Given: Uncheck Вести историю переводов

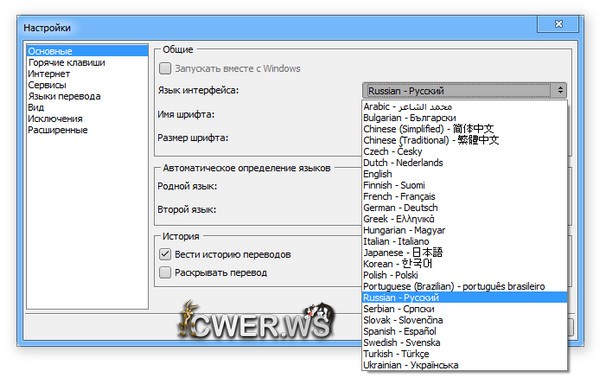Looking at the screenshot, I should tap(165, 254).
